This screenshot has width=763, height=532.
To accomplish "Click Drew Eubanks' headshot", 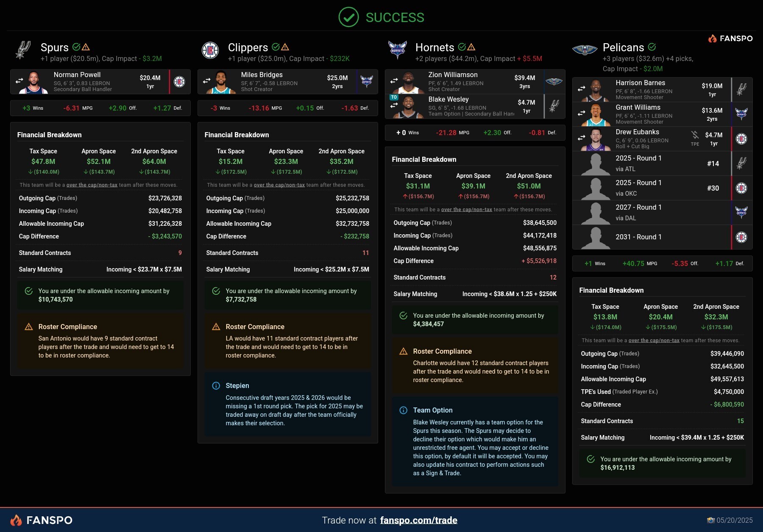I will [x=596, y=139].
